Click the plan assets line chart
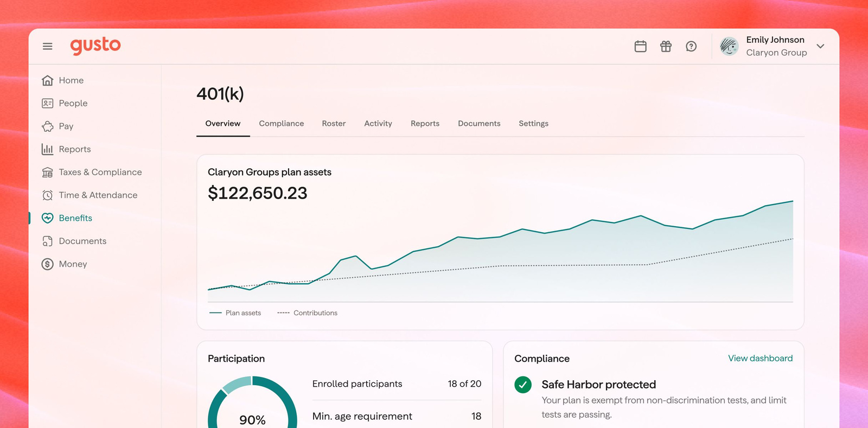Viewport: 868px width, 428px height. [x=500, y=251]
